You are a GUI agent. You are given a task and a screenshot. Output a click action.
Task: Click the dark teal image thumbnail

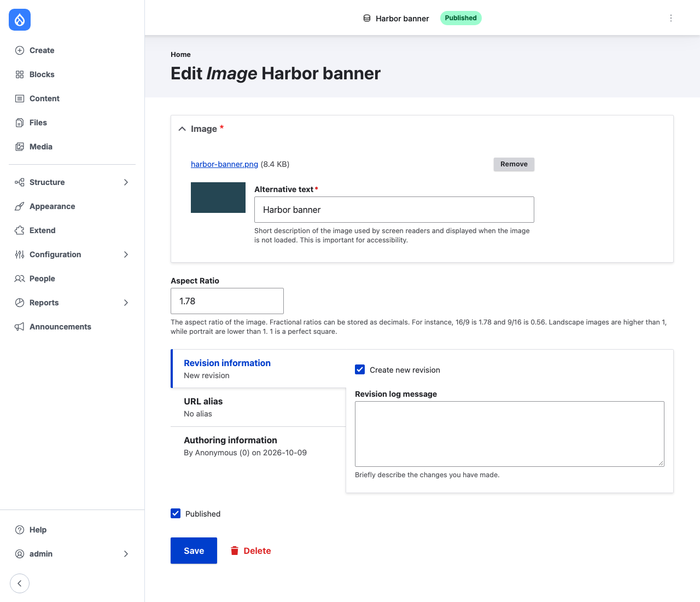point(218,198)
